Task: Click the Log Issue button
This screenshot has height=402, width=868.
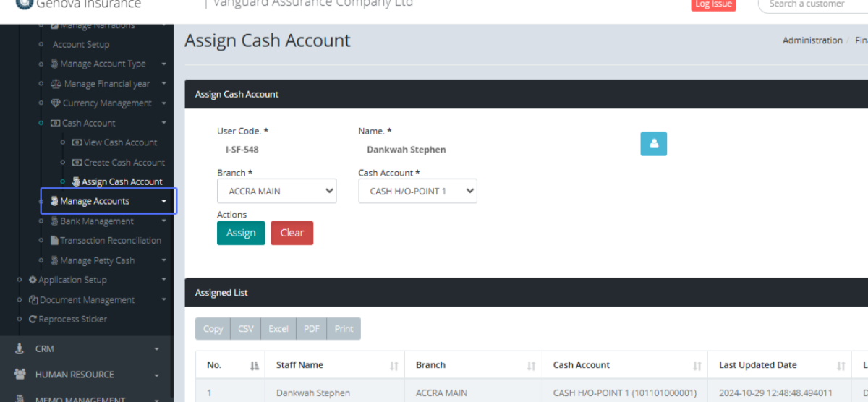Action: click(713, 4)
